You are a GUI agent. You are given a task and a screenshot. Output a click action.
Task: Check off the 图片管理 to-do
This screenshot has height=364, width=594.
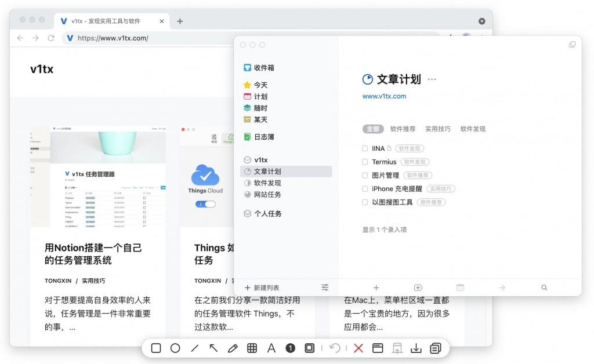pos(365,175)
